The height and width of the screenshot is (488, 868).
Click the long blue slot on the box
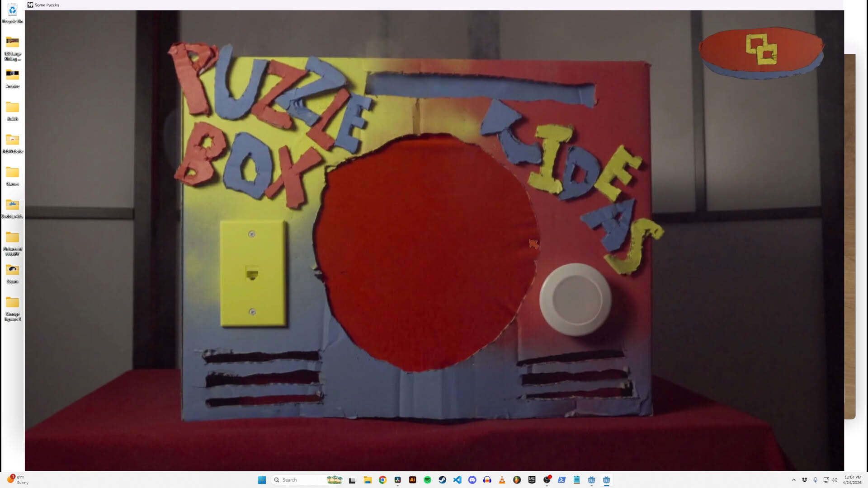point(481,89)
